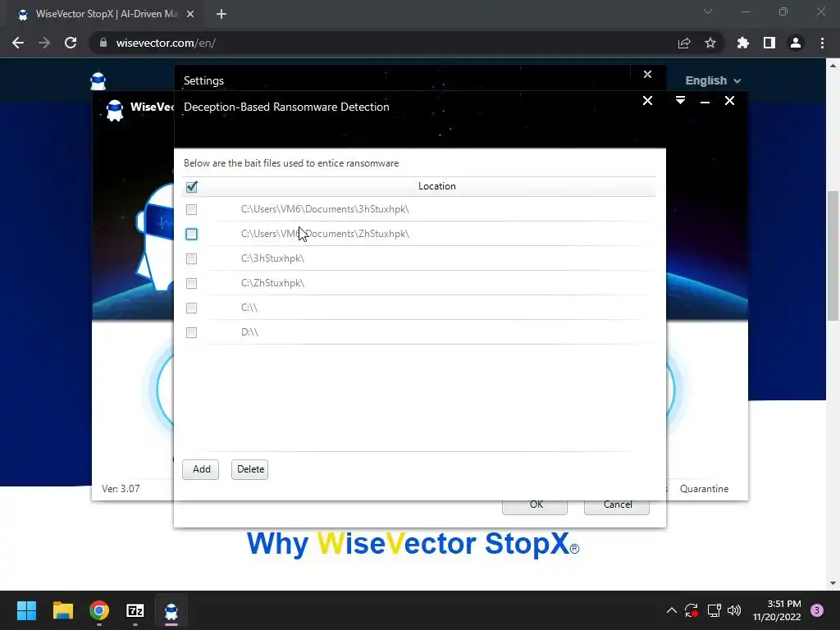Click the Delete button
840x630 pixels.
click(x=249, y=469)
